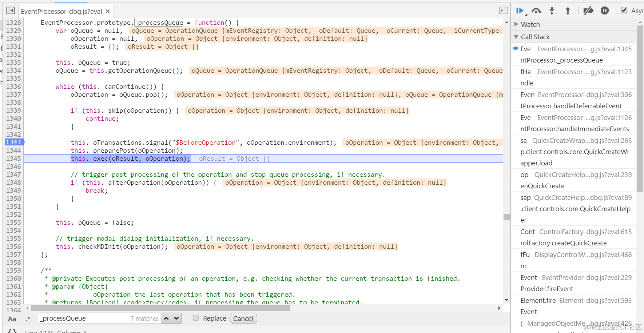Screen dimensions: 644x333
Task: Click the code editor scroll-up arrow
Action: (506, 23)
